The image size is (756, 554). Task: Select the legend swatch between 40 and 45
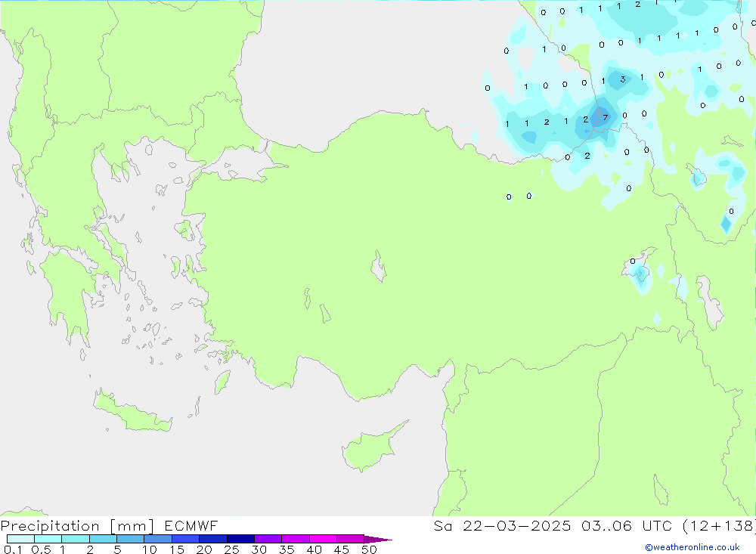tap(323, 539)
